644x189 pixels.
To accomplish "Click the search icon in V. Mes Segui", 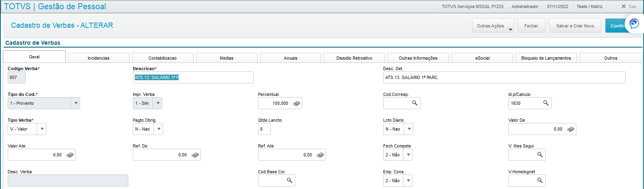I will [540, 155].
